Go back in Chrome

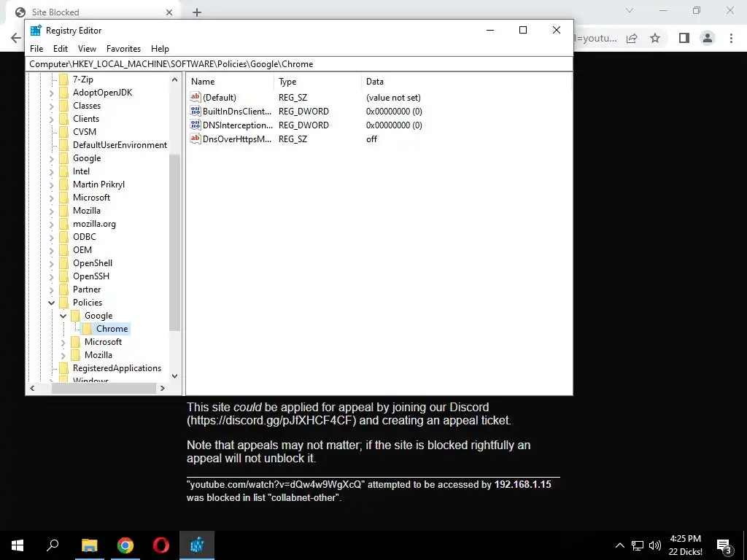click(16, 38)
